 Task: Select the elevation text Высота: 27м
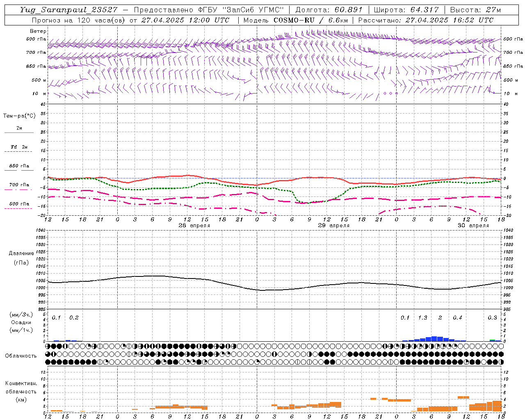475,10
